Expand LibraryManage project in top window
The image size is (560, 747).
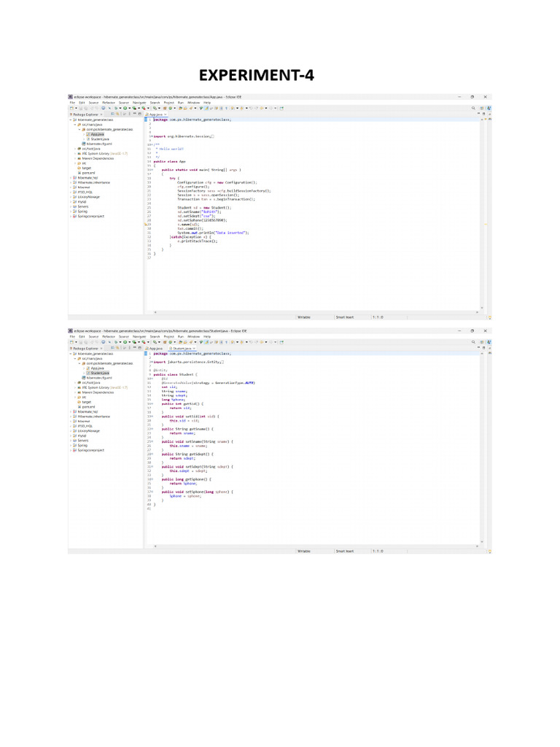71,197
